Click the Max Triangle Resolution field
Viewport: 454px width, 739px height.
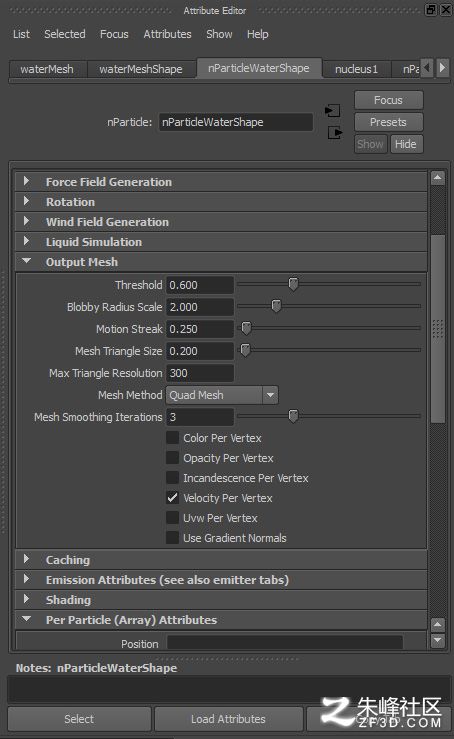(x=200, y=373)
